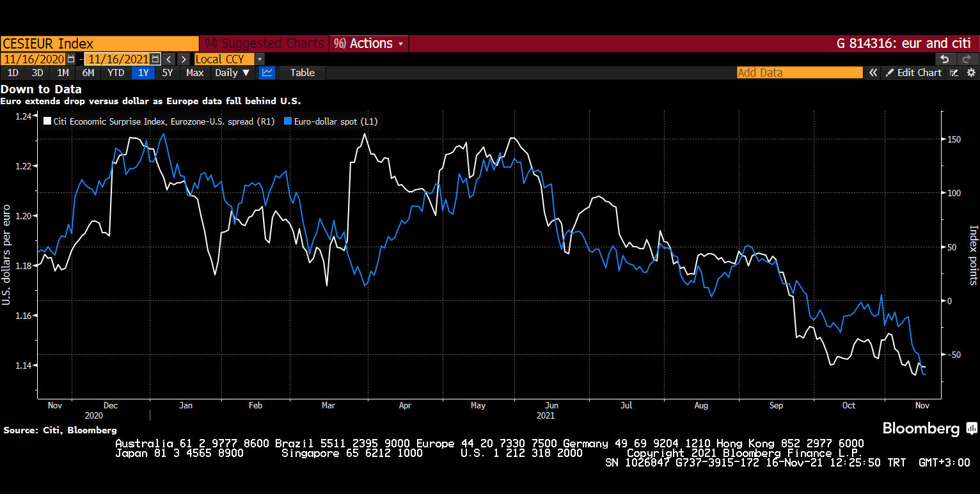Image resolution: width=980 pixels, height=494 pixels.
Task: Shift date range back with left arrow
Action: pyautogui.click(x=169, y=59)
